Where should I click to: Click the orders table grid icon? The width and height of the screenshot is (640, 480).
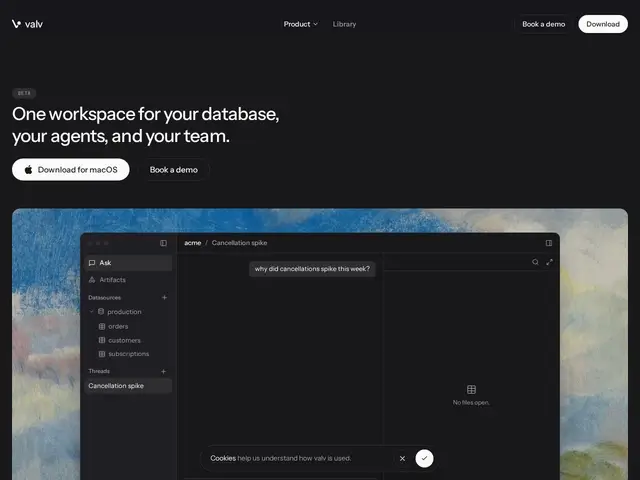point(102,326)
